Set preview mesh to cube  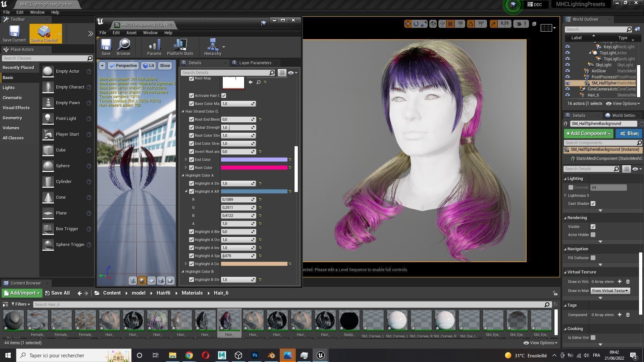tap(161, 281)
